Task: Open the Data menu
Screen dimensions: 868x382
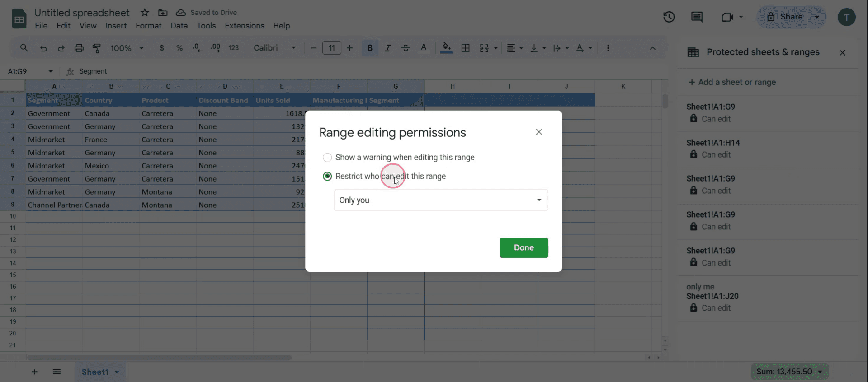Action: [x=179, y=26]
